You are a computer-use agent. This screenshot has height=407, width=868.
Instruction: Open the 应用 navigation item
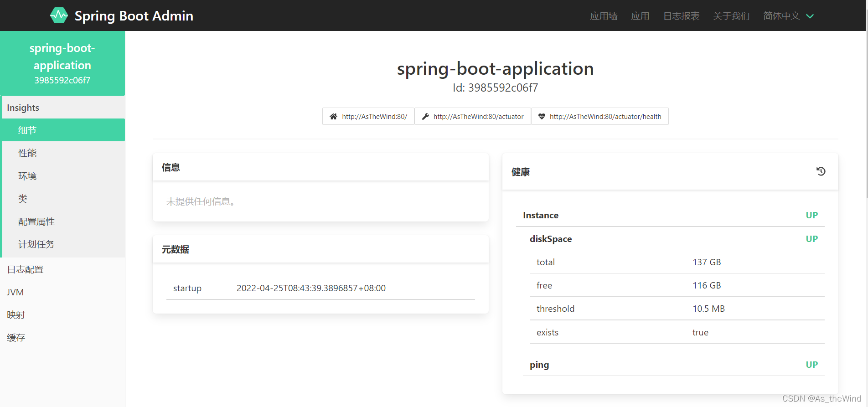640,16
